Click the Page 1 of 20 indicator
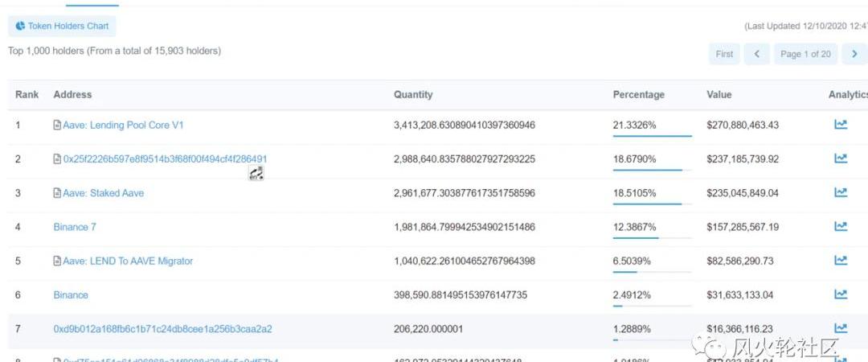 [x=805, y=54]
